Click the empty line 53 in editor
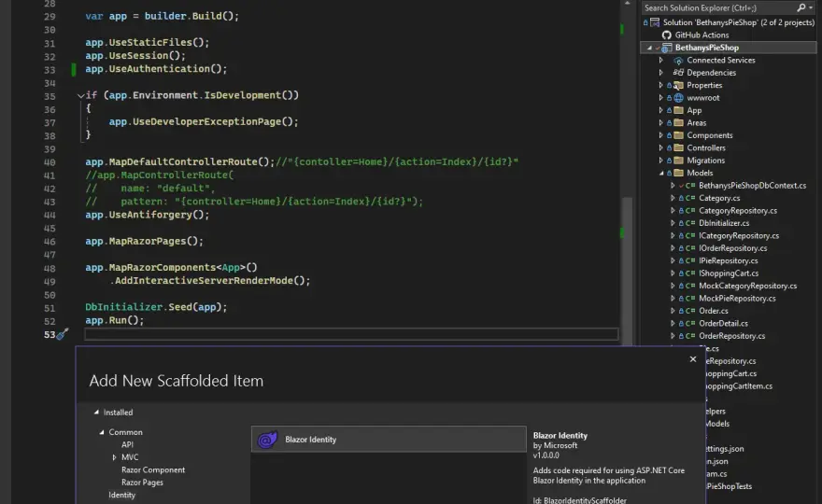 351,334
